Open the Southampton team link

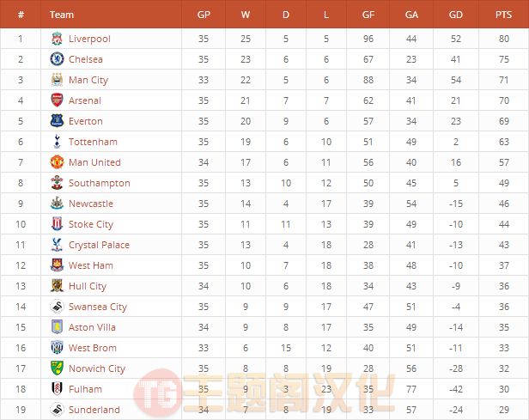pos(100,183)
